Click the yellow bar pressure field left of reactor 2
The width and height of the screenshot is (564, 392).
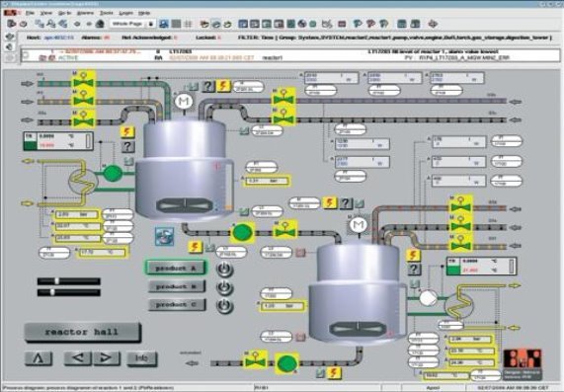(284, 306)
